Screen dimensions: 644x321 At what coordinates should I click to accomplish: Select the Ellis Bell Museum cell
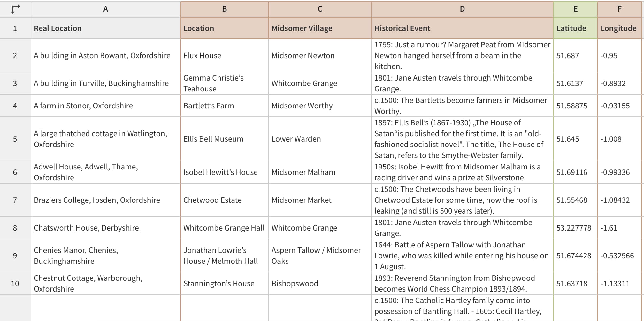point(224,139)
